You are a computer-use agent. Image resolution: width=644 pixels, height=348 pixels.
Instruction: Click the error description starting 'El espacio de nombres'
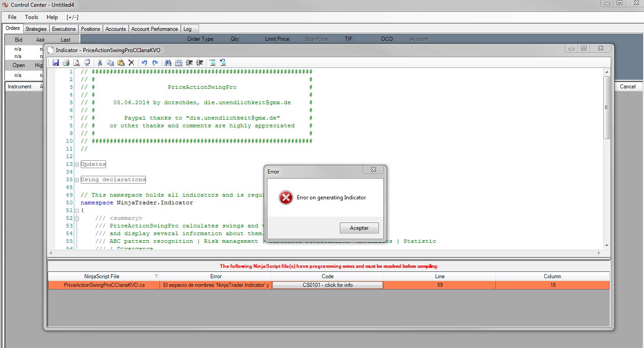(x=216, y=285)
